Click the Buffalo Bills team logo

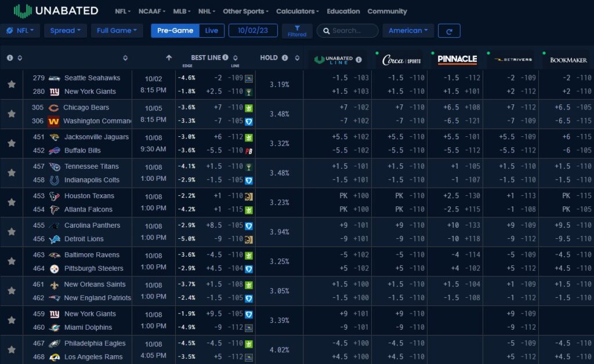tap(55, 151)
